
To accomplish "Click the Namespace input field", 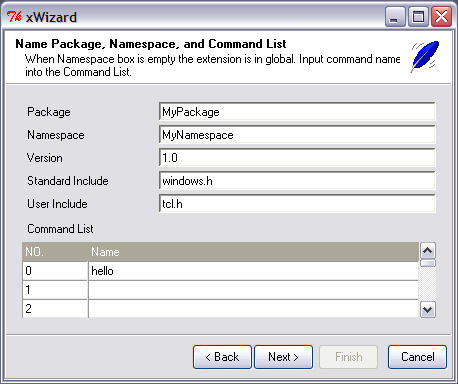I will (297, 135).
